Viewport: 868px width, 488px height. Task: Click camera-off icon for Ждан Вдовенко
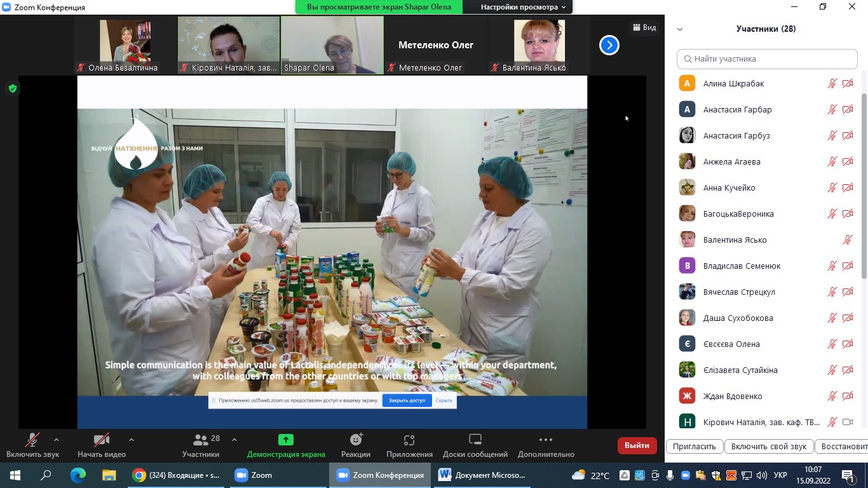click(x=848, y=396)
